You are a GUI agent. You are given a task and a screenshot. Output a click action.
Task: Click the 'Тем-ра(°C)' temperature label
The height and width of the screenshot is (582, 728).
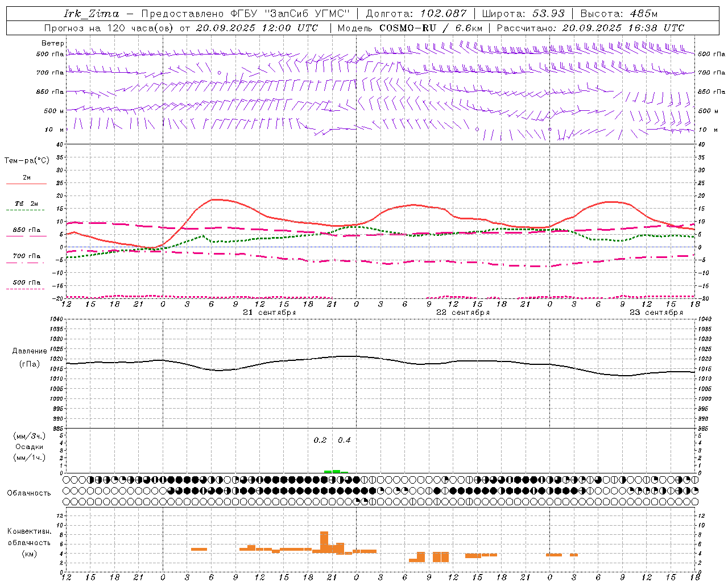pos(27,161)
